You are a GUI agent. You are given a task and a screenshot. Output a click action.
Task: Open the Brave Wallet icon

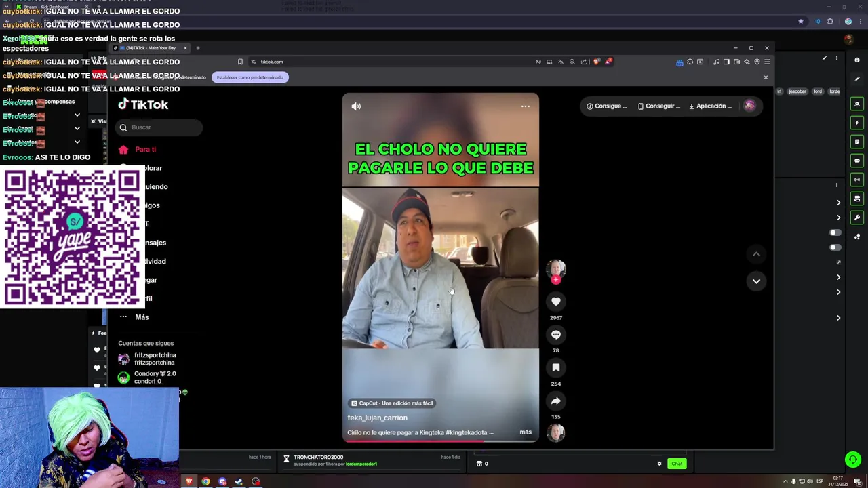pyautogui.click(x=736, y=62)
